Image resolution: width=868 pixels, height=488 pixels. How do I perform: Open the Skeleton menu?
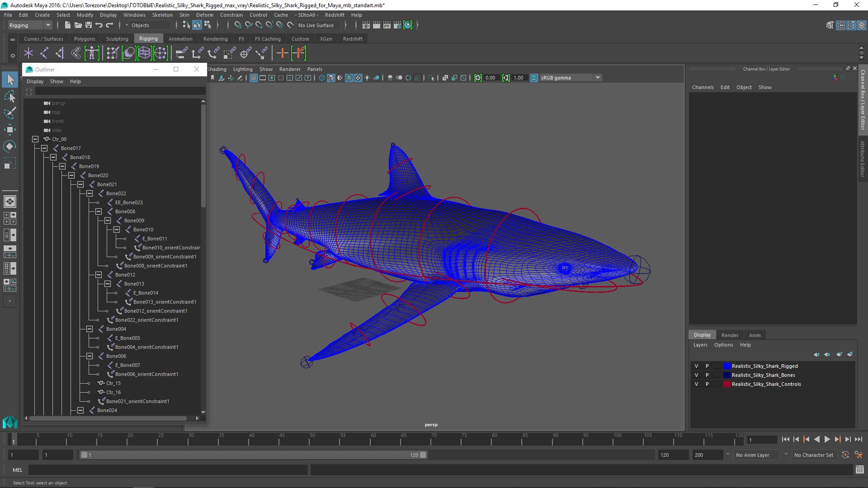click(162, 15)
